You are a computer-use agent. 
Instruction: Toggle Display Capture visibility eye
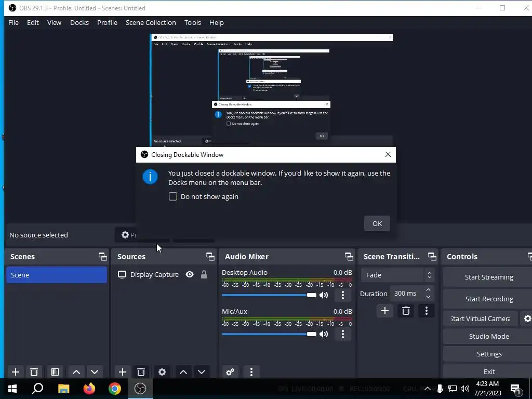tap(190, 274)
